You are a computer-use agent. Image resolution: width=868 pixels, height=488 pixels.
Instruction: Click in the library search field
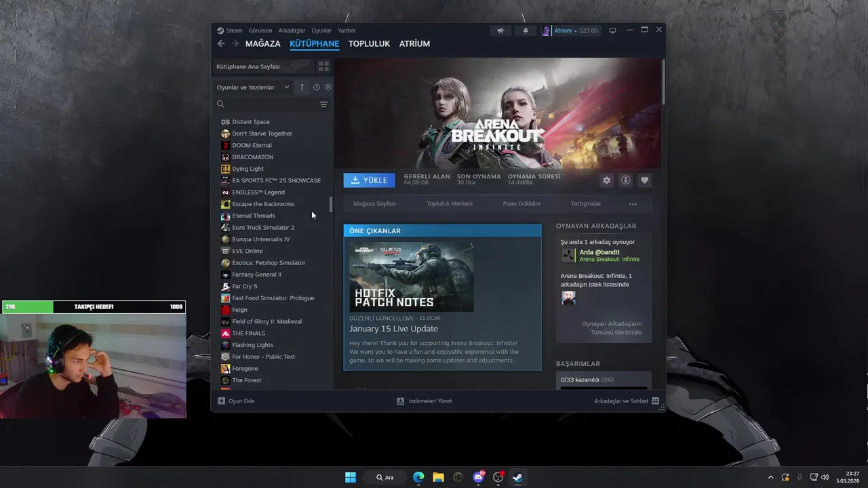click(271, 104)
